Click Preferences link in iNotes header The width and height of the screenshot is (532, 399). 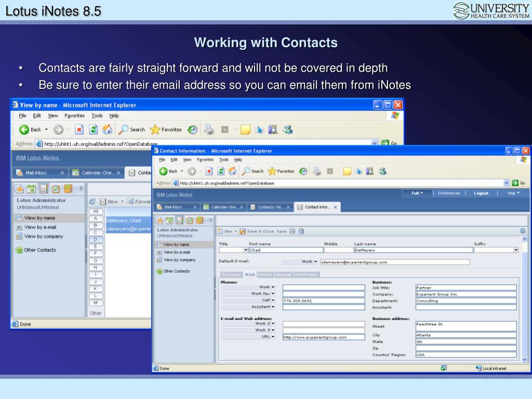pos(449,193)
